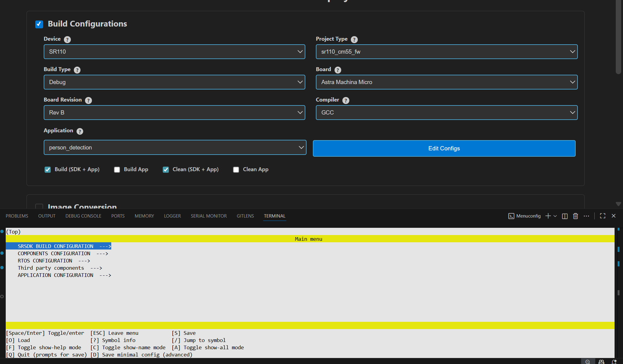
Task: Switch to the SERIAL MONITOR tab
Action: [x=209, y=216]
